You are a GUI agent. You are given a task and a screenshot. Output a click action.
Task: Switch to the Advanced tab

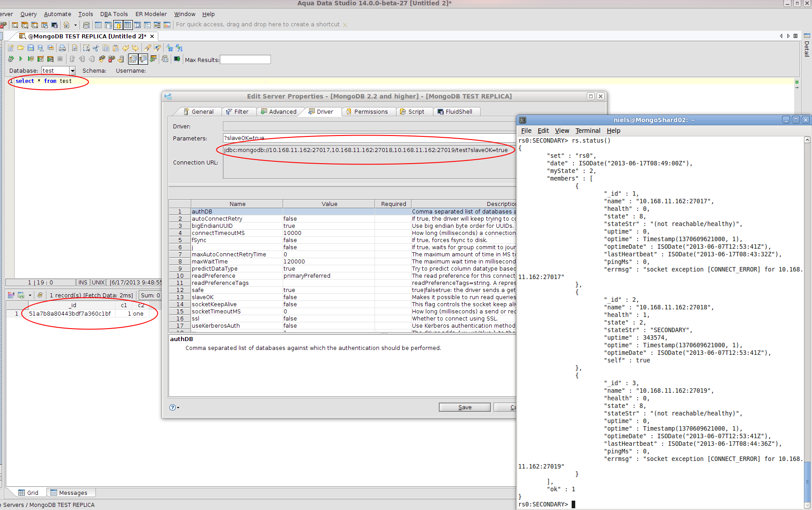[x=279, y=111]
